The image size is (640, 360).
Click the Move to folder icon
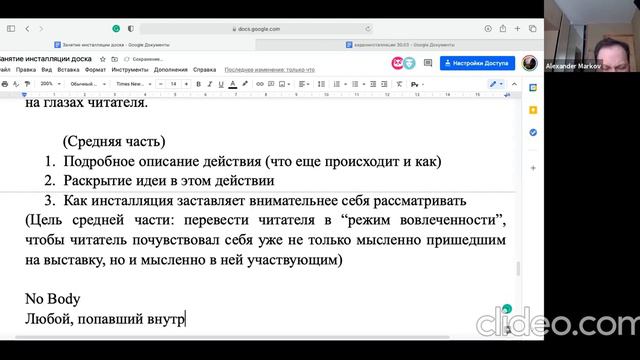(x=115, y=59)
